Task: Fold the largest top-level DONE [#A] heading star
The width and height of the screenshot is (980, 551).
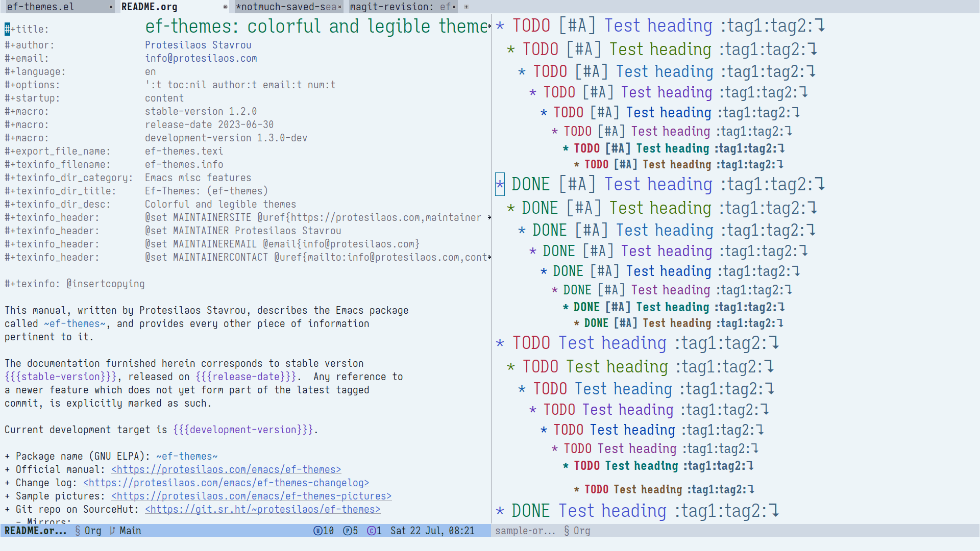Action: point(500,185)
